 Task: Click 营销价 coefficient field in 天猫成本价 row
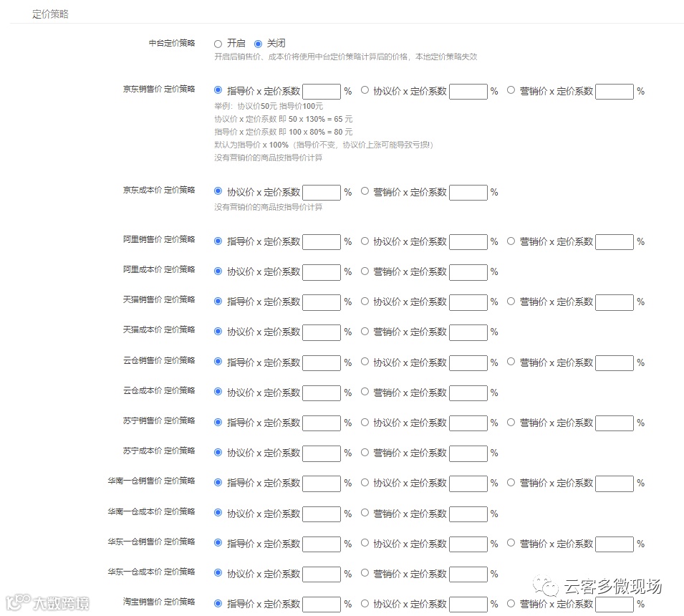click(468, 332)
